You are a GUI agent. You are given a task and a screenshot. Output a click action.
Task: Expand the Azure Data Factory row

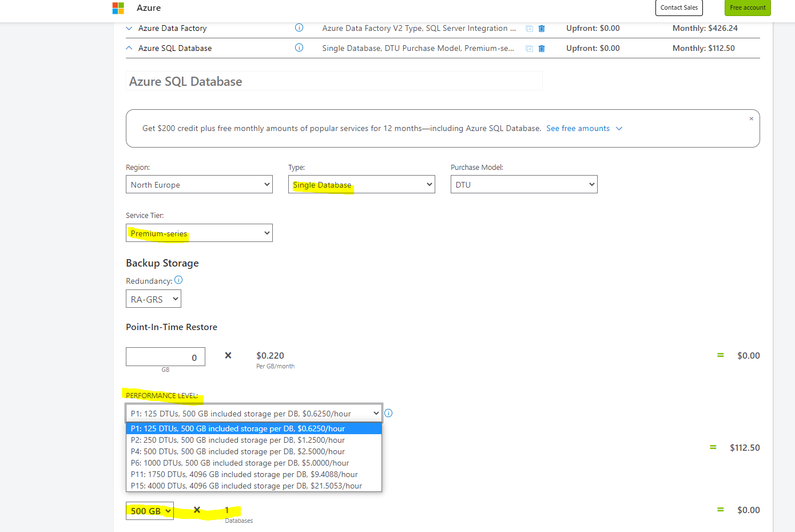pos(129,28)
